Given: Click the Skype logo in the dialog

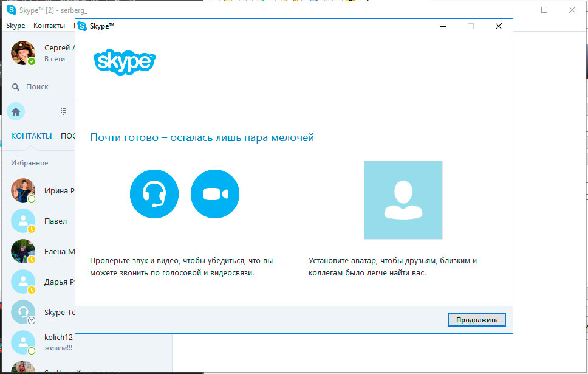Looking at the screenshot, I should point(124,62).
